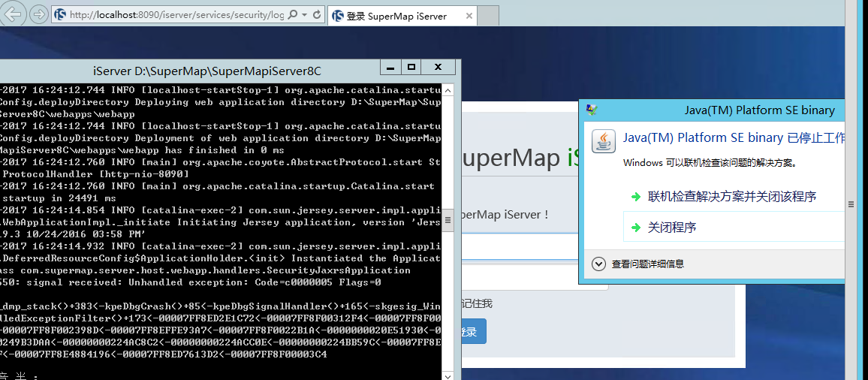
Task: Minimize the iServer console window
Action: (390, 67)
